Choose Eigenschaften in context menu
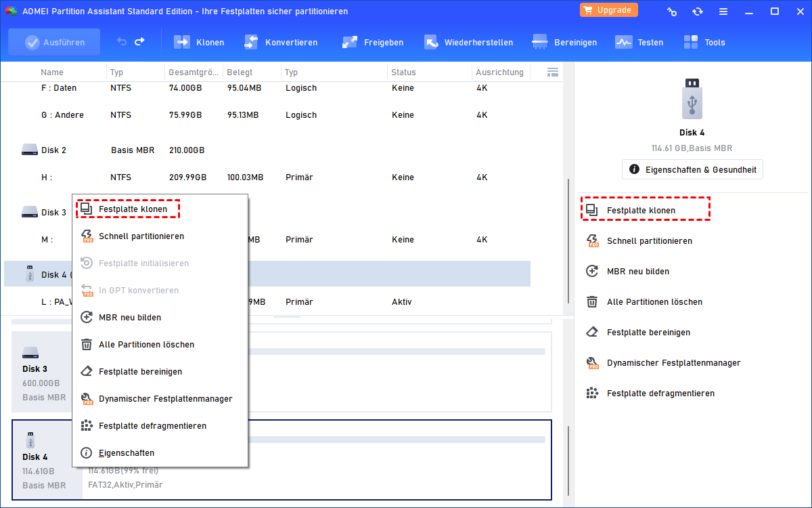This screenshot has height=508, width=812. point(160,453)
